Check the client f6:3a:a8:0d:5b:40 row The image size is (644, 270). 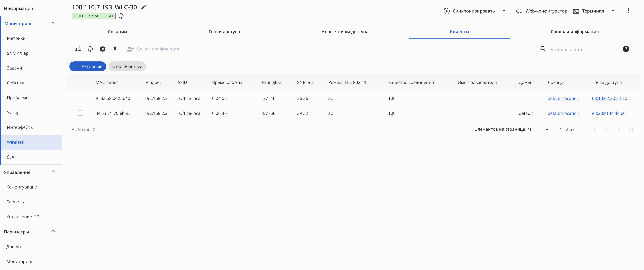[80, 98]
